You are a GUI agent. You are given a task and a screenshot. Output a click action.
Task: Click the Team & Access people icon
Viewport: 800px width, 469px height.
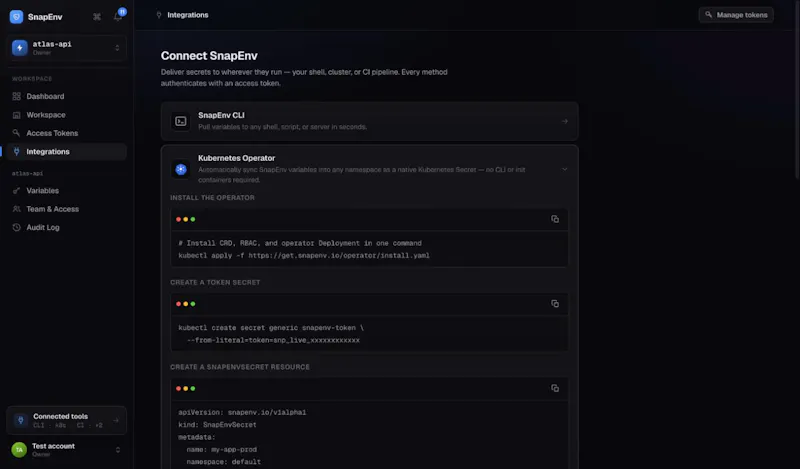tap(16, 209)
